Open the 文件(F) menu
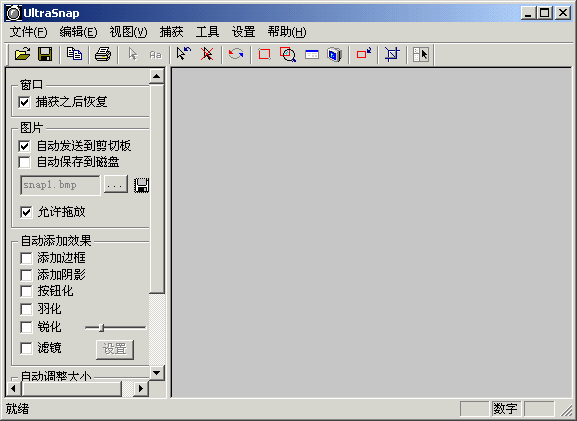 (x=28, y=32)
